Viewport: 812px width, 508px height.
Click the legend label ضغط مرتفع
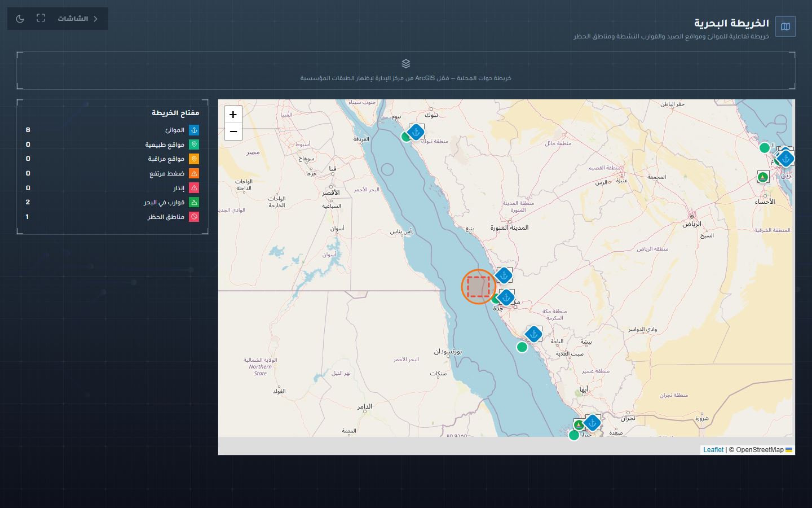coord(167,174)
